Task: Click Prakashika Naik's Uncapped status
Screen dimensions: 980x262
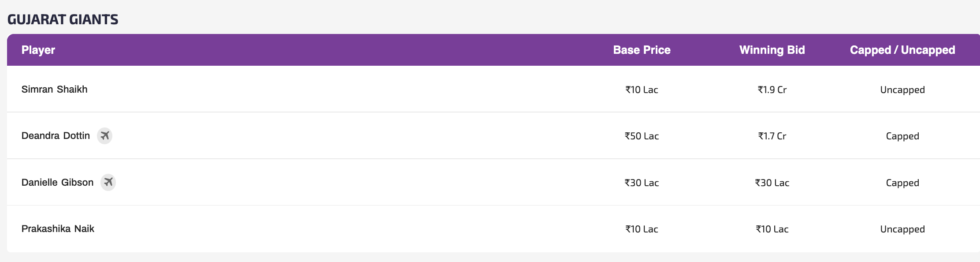Action: 902,229
